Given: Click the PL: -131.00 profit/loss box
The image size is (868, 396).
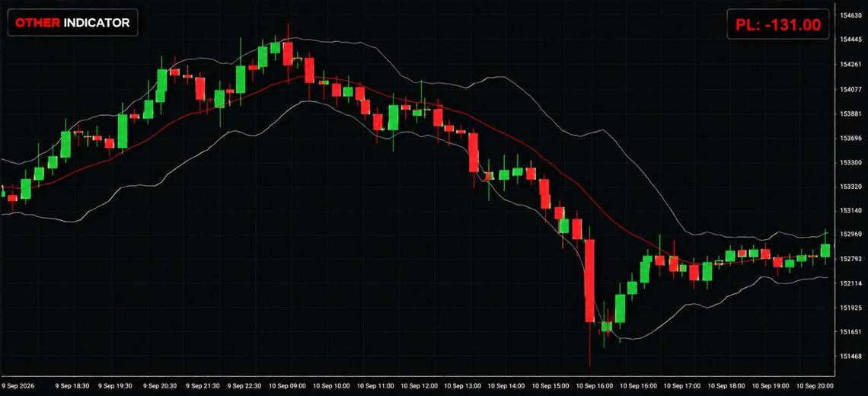Looking at the screenshot, I should click(x=777, y=24).
